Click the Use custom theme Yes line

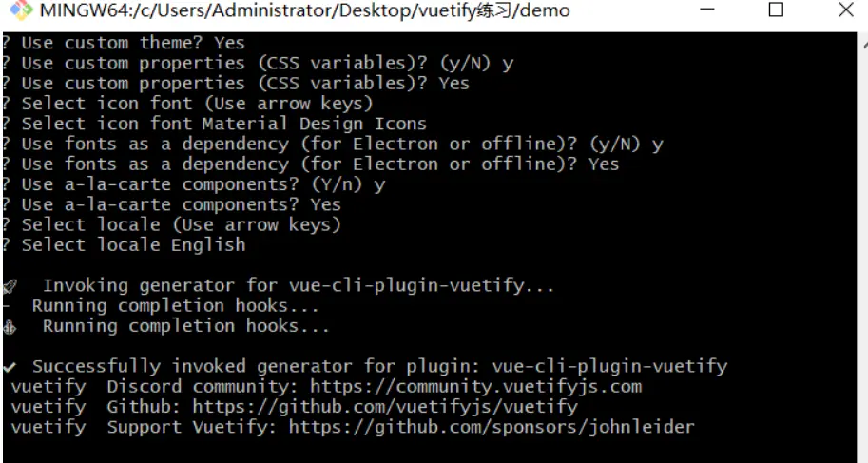click(x=124, y=43)
